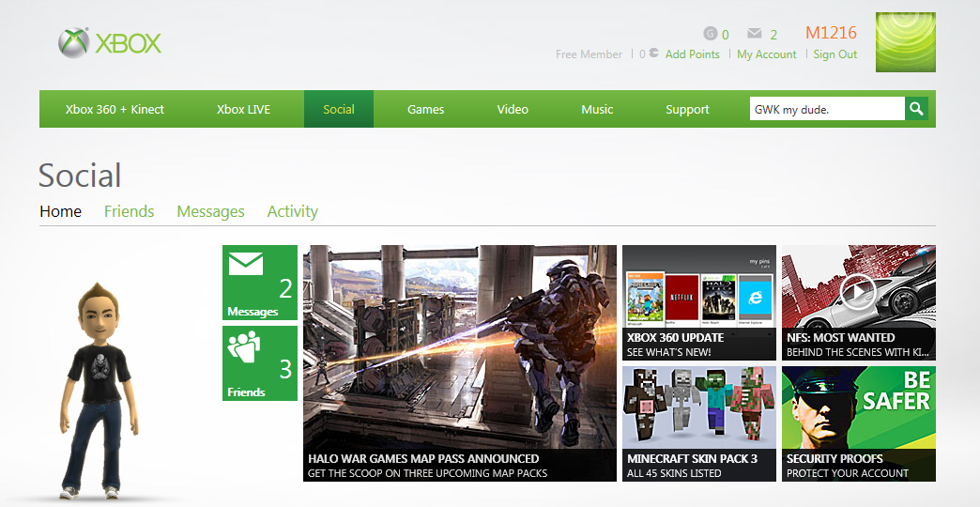Click the green gamerpic avatar image
This screenshot has height=507, width=980.
[906, 42]
